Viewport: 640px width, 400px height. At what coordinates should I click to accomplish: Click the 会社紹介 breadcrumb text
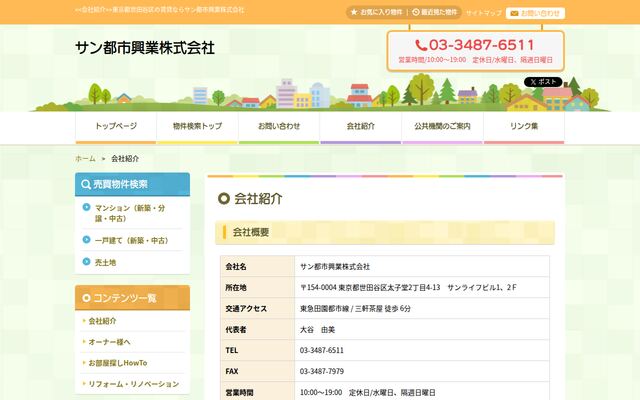(x=125, y=158)
